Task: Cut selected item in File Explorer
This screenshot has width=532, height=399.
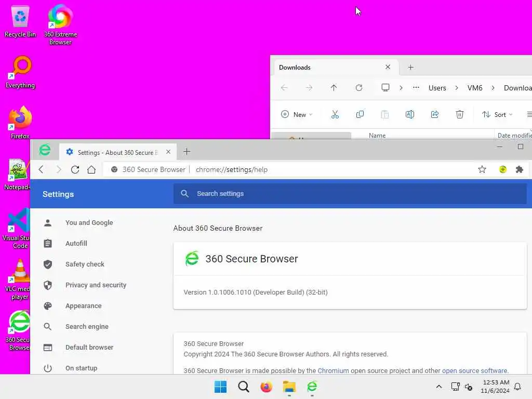Action: 335,114
